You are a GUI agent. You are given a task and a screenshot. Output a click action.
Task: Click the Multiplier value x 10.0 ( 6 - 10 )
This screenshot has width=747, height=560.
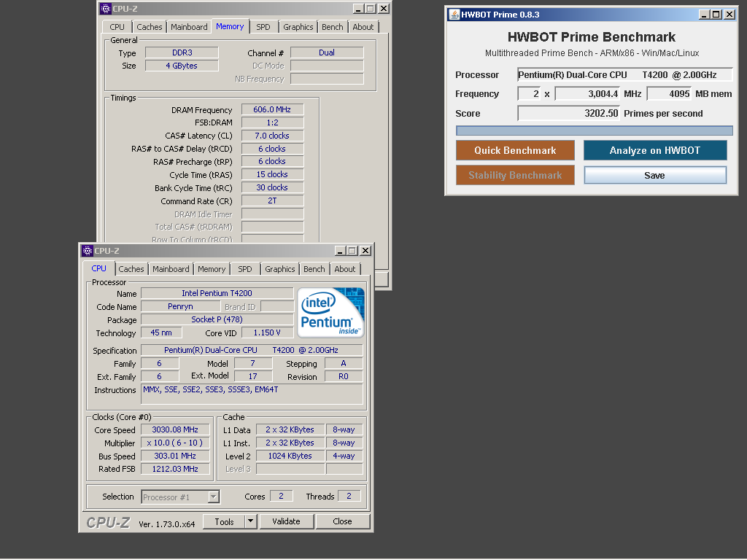pos(175,443)
